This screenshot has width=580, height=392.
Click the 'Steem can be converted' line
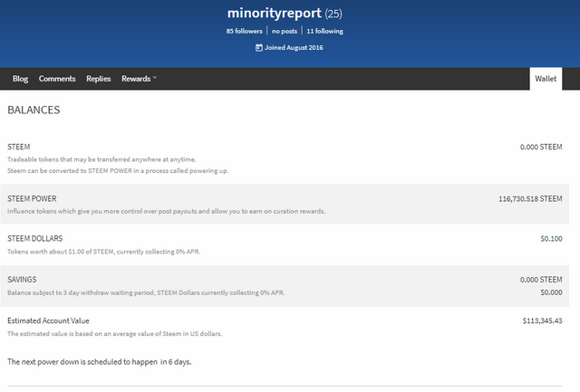click(118, 171)
